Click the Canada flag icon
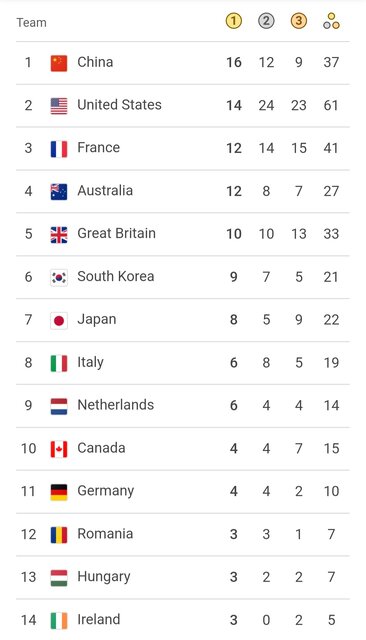 point(59,449)
